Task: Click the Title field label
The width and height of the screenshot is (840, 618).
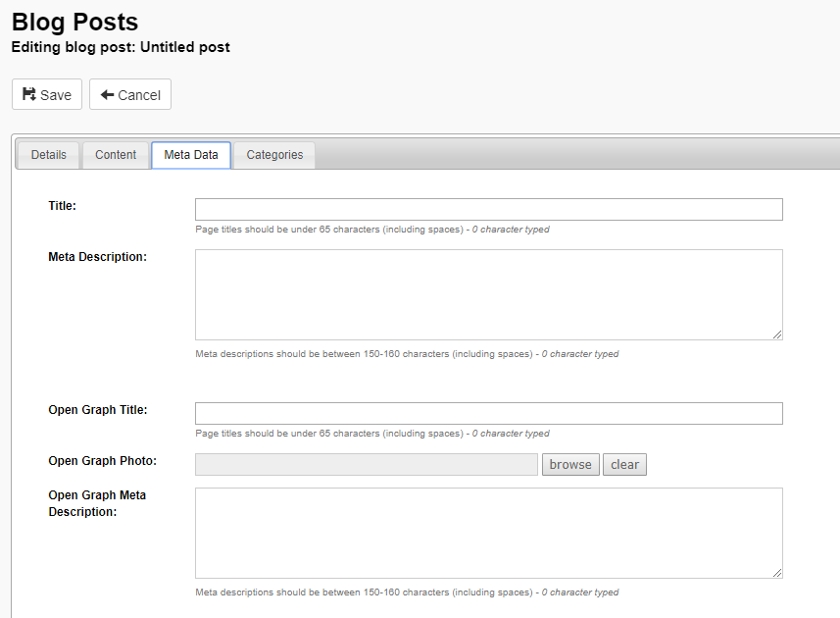Action: pos(62,206)
